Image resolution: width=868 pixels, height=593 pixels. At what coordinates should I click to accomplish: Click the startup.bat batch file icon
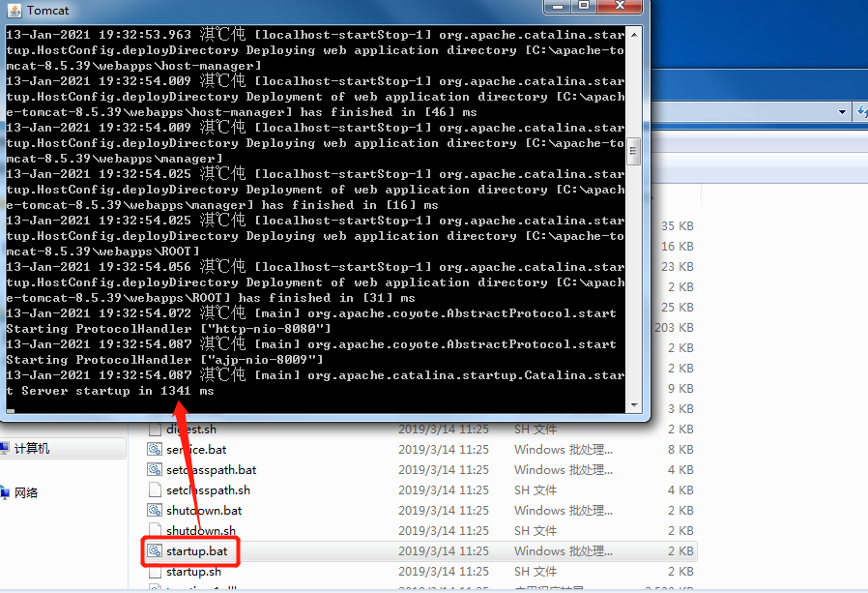pos(155,550)
